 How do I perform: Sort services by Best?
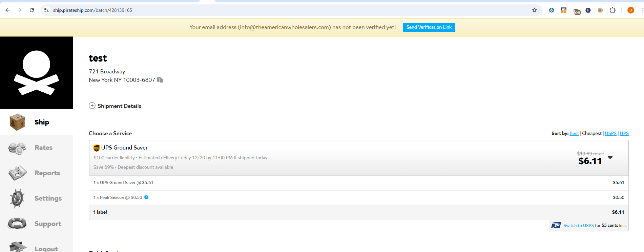click(574, 133)
